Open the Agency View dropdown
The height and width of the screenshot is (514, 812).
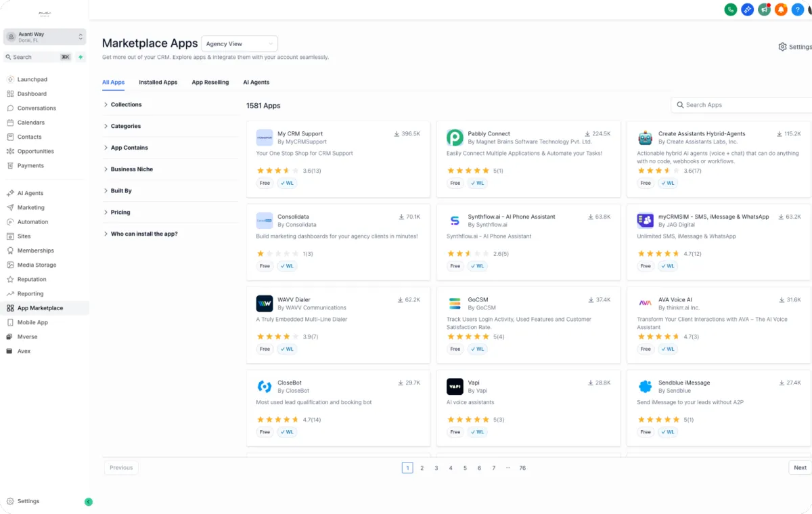click(240, 44)
